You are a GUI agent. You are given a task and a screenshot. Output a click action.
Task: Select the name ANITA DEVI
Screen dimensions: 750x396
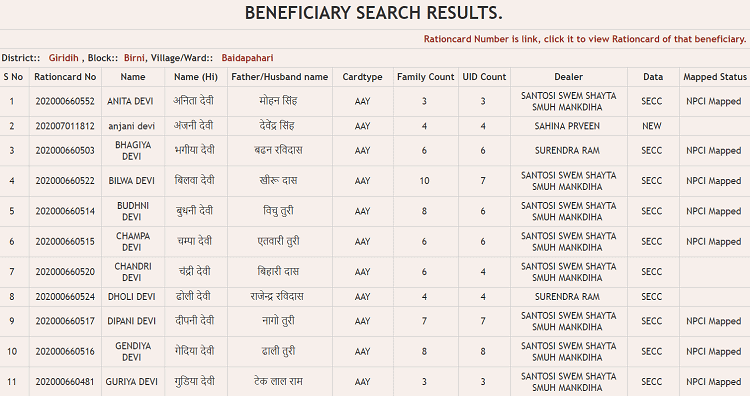(x=130, y=101)
